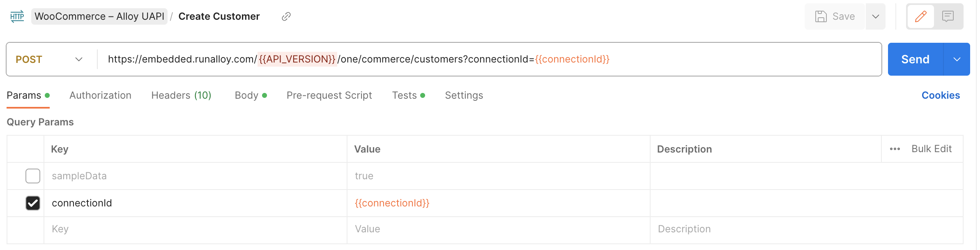
Task: Enable the sampleData parameter checkbox
Action: coord(33,176)
